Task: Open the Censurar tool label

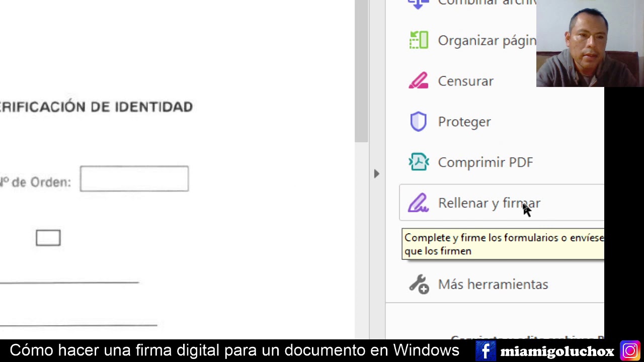Action: tap(465, 81)
